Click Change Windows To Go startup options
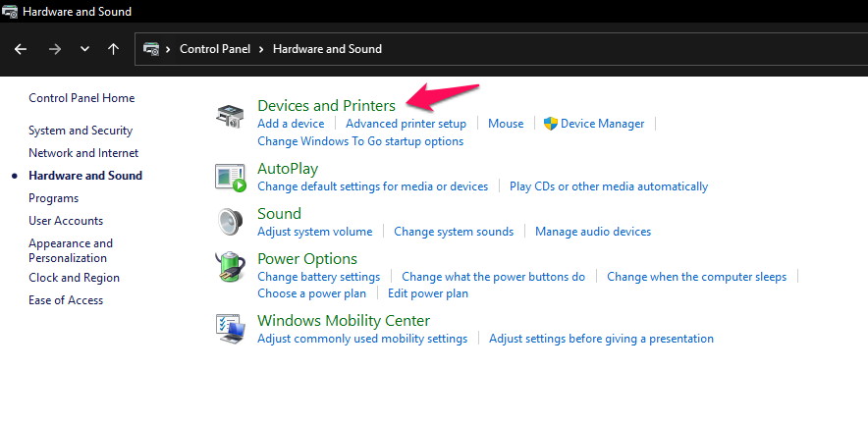The height and width of the screenshot is (424, 868). pos(360,141)
